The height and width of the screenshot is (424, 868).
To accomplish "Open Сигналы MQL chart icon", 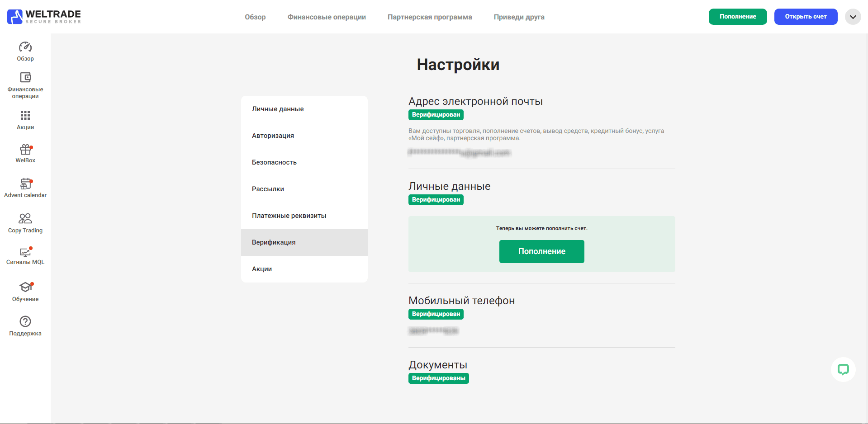I will (25, 252).
